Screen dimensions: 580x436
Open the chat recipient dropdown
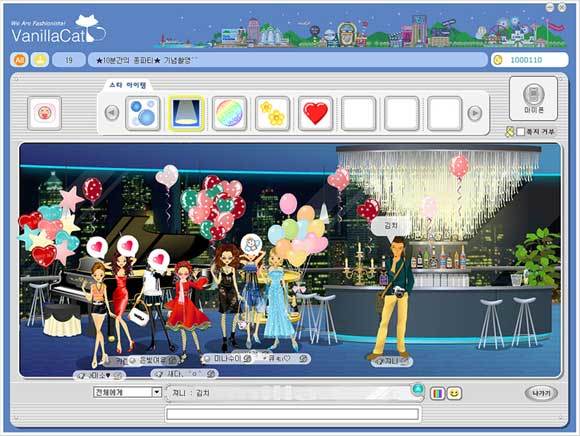coord(127,392)
